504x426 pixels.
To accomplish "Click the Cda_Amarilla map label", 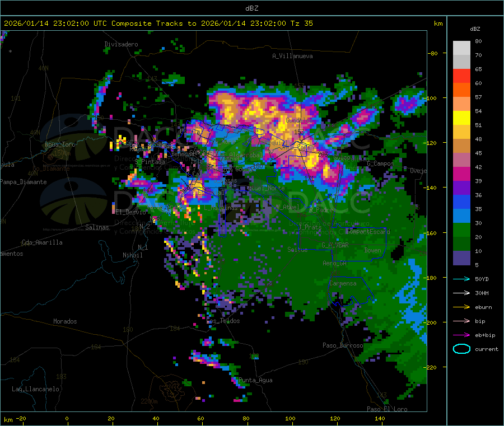I will pyautogui.click(x=42, y=242).
